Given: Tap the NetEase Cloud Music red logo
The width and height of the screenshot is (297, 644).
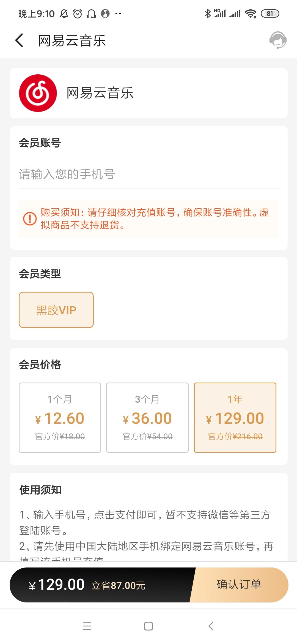Looking at the screenshot, I should 38,93.
